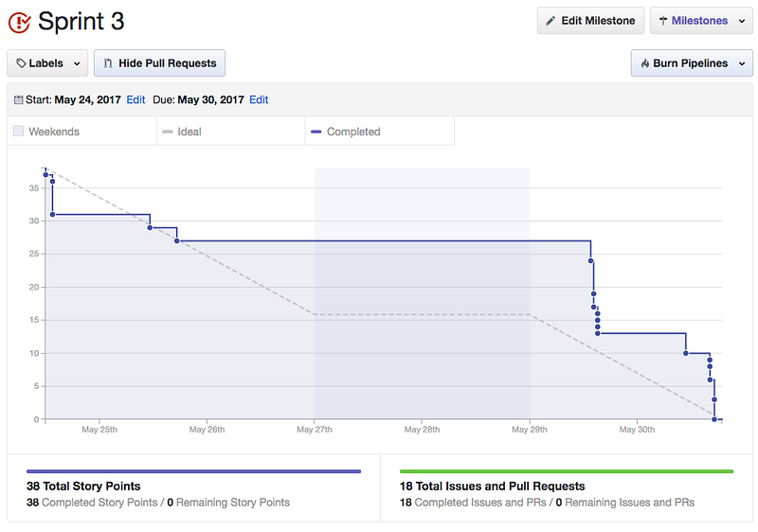Screen dimensions: 758x532
Task: Edit the due date May 30, 2017
Action: [259, 99]
